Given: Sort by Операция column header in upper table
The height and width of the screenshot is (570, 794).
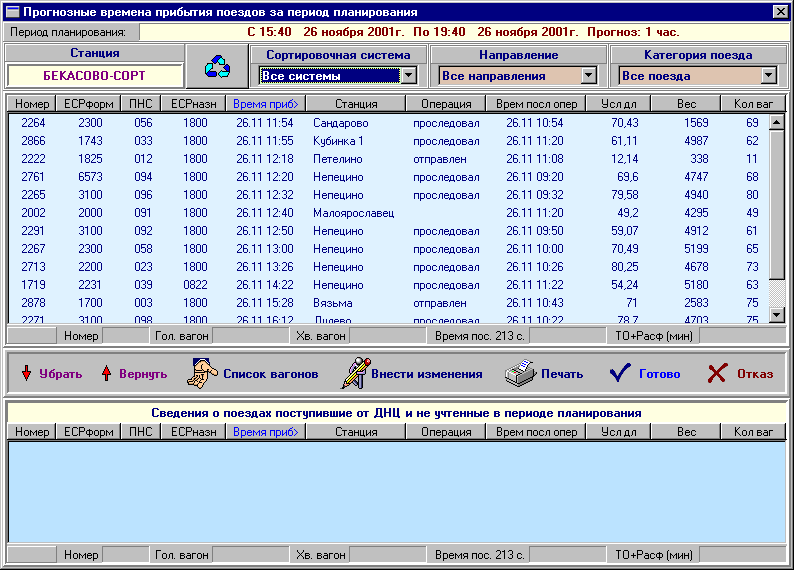Looking at the screenshot, I should click(446, 104).
